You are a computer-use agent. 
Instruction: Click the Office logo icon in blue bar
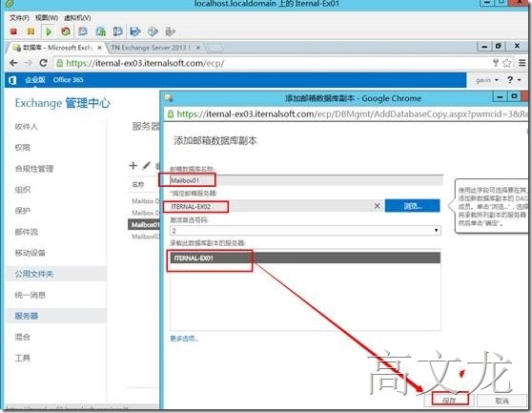coord(12,80)
